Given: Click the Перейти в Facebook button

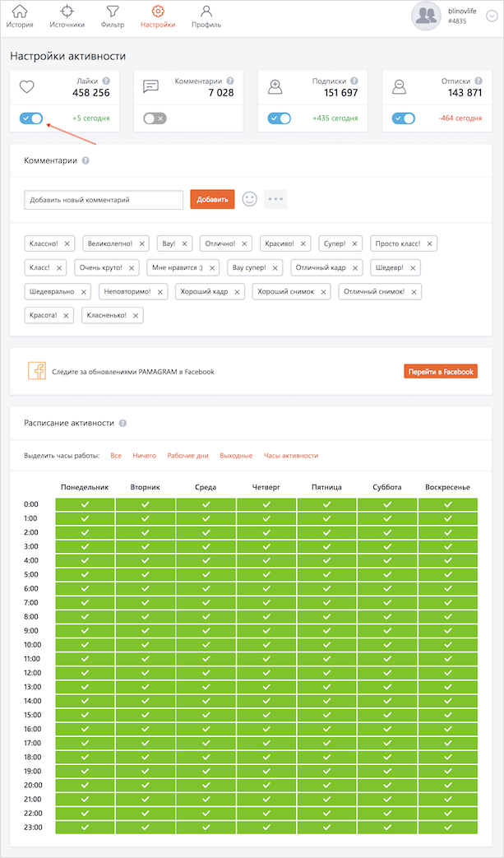Looking at the screenshot, I should [440, 372].
